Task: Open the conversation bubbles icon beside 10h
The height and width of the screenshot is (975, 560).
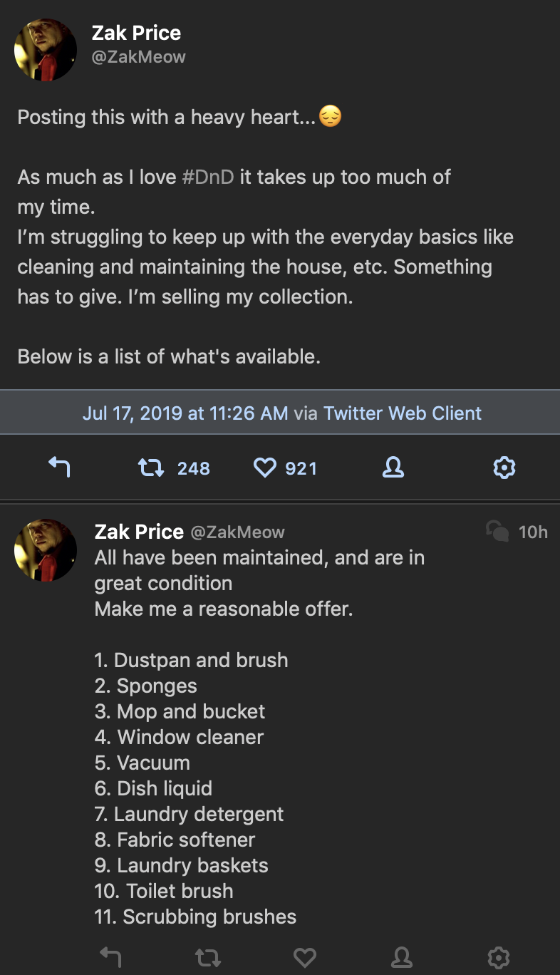Action: click(497, 531)
